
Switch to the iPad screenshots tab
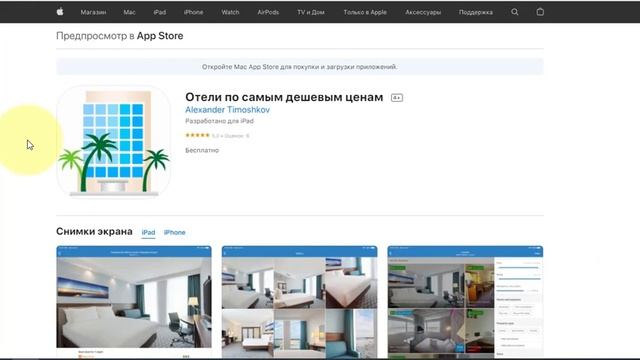click(x=148, y=232)
